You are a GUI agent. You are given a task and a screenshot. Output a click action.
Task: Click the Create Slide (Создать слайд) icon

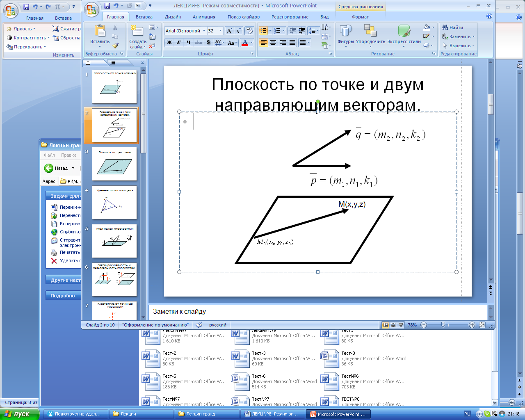pos(137,31)
